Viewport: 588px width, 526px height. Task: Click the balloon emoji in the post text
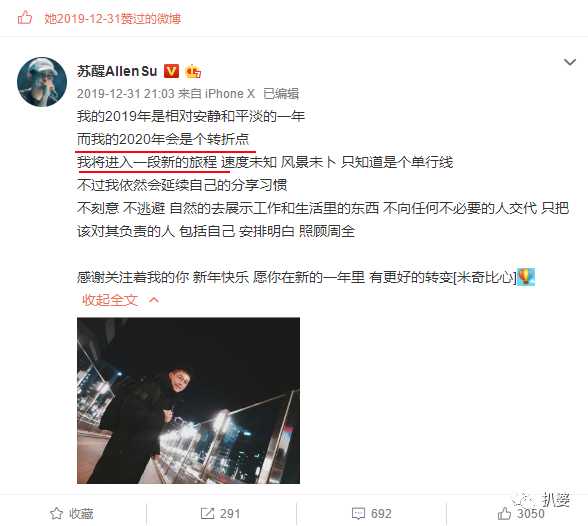point(526,277)
